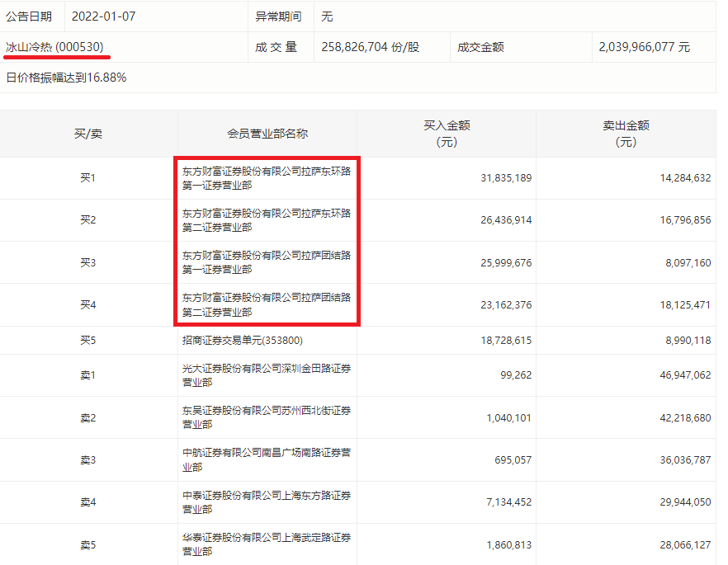The height and width of the screenshot is (565, 728).
Task: Select 卖3 buy amount 695,057
Action: pos(513,460)
